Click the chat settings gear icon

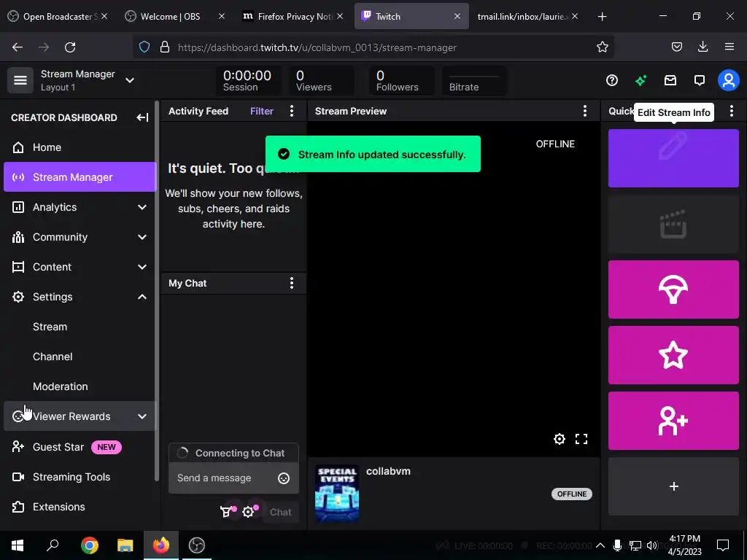pos(248,513)
